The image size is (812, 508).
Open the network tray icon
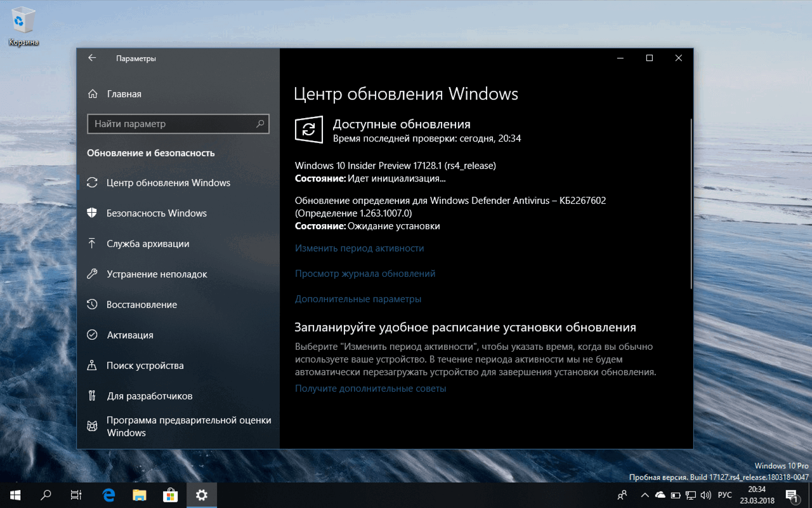pos(691,495)
